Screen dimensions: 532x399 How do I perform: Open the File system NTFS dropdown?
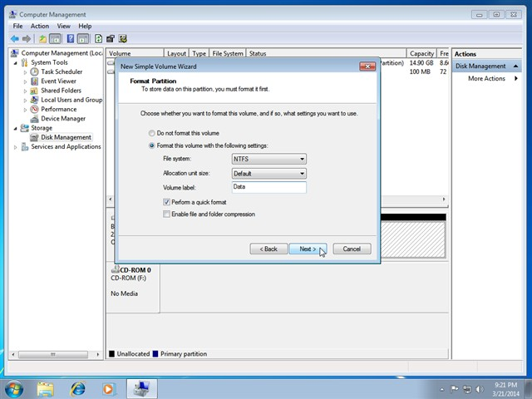pyautogui.click(x=269, y=159)
